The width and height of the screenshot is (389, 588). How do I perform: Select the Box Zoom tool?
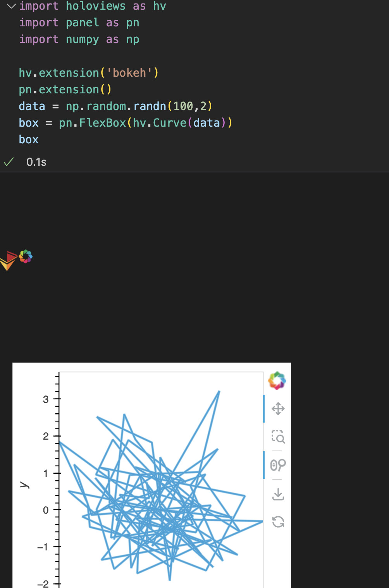[x=278, y=437]
